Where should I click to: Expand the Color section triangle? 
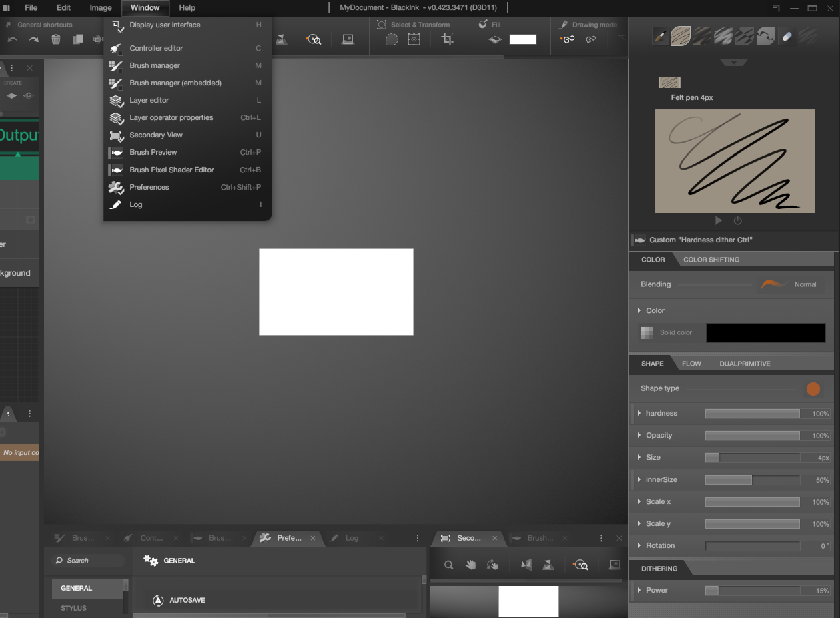point(639,310)
